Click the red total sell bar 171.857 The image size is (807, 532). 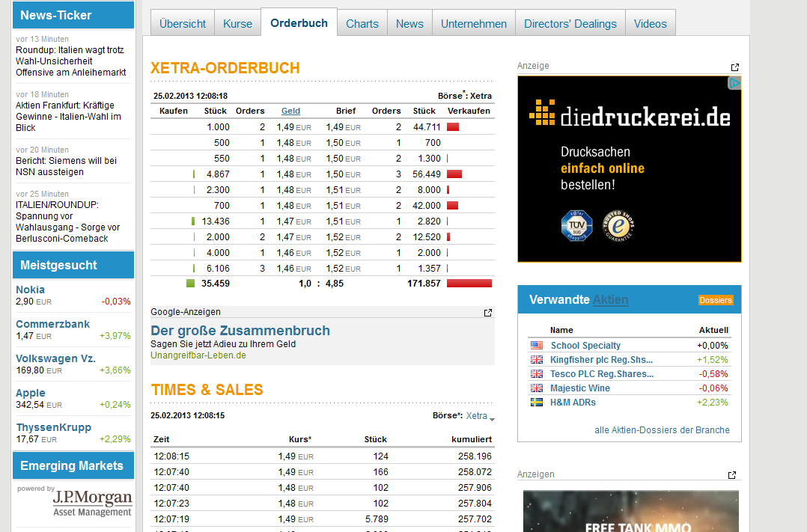[x=469, y=284]
